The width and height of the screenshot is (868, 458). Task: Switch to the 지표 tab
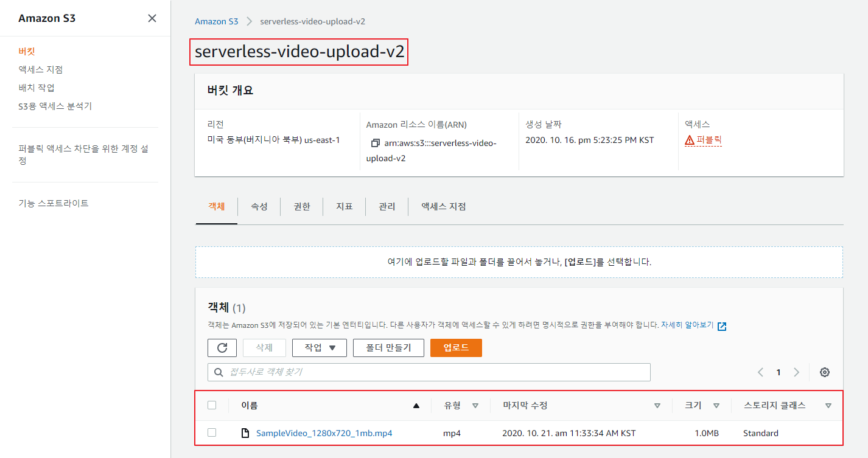coord(345,207)
